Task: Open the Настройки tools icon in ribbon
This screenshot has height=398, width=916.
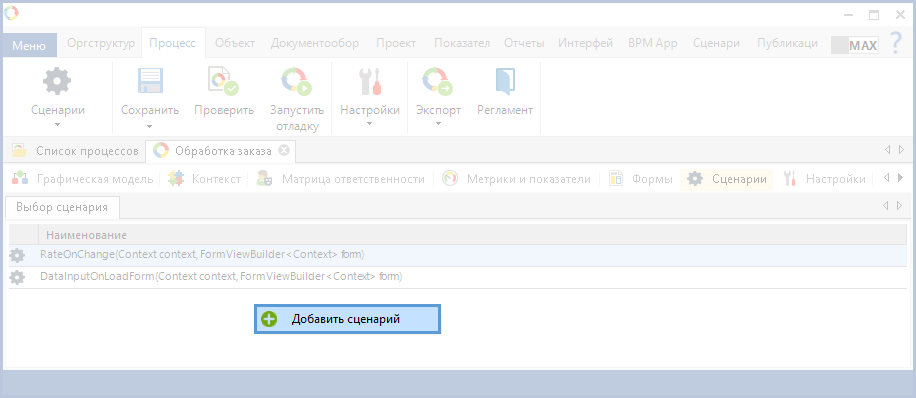Action: (370, 81)
